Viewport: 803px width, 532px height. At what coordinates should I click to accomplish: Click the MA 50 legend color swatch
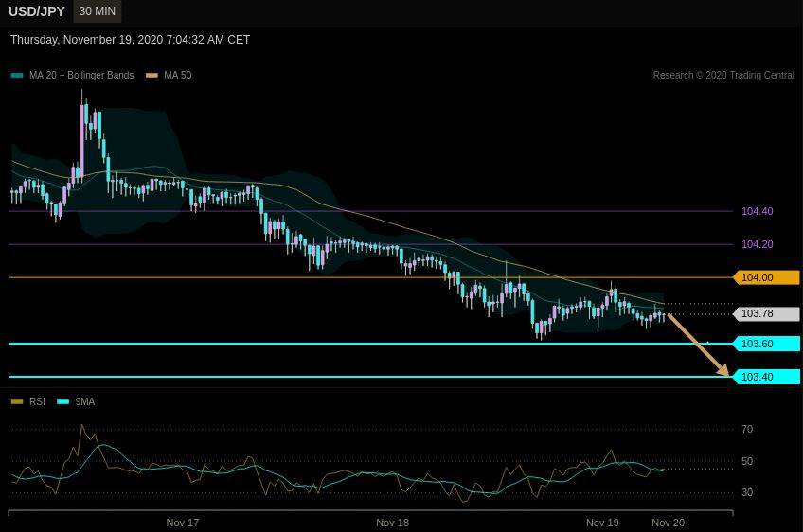point(152,76)
